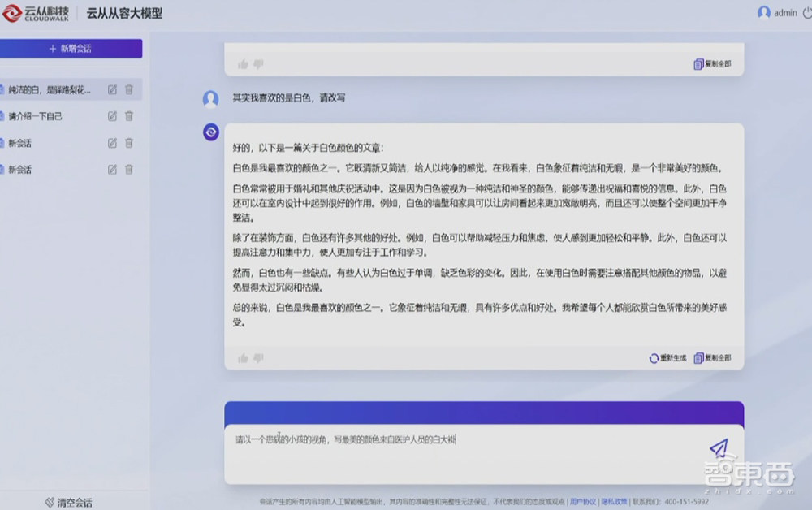Click thumbs-up under the white color article

tap(243, 358)
